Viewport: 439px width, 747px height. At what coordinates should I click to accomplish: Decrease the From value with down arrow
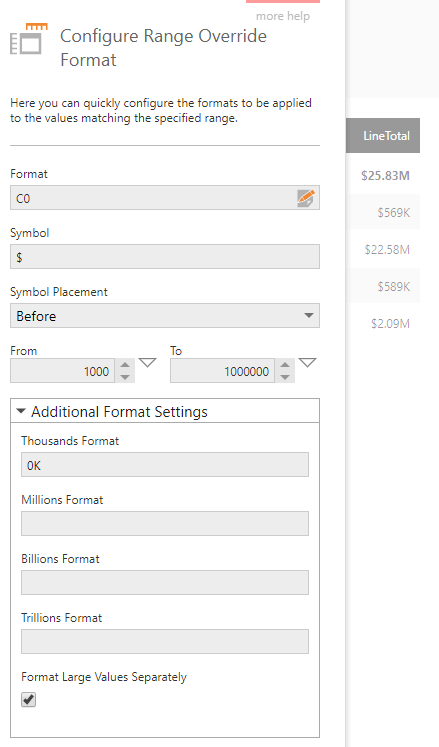(x=125, y=377)
